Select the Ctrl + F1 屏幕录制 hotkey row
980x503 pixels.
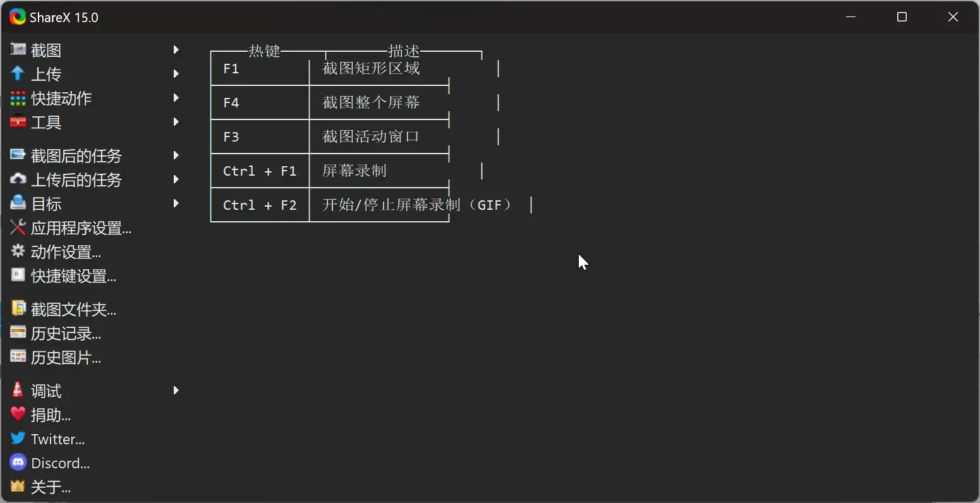(329, 171)
